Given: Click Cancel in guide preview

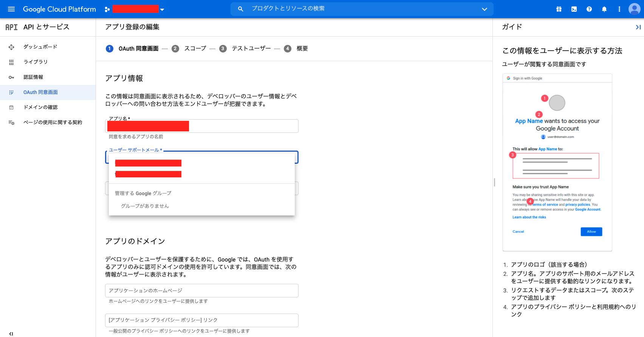Looking at the screenshot, I should [518, 232].
